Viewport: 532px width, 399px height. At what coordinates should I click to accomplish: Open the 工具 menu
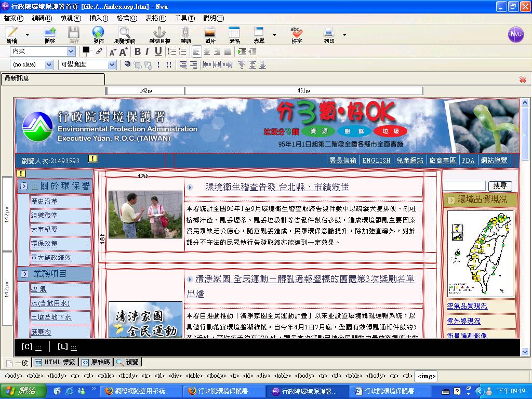pyautogui.click(x=185, y=18)
